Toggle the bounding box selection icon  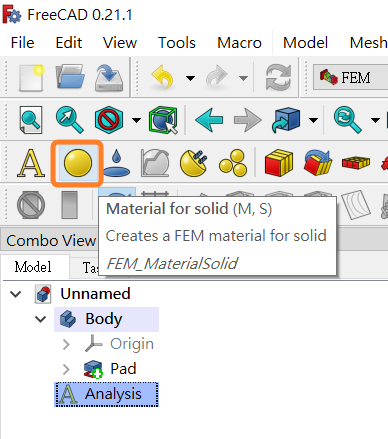[163, 120]
